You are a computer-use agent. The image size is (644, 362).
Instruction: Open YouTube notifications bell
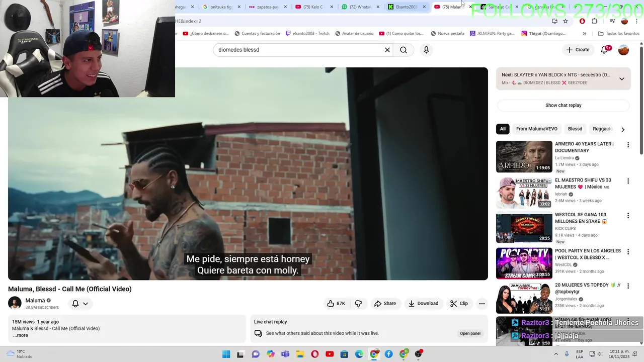604,50
